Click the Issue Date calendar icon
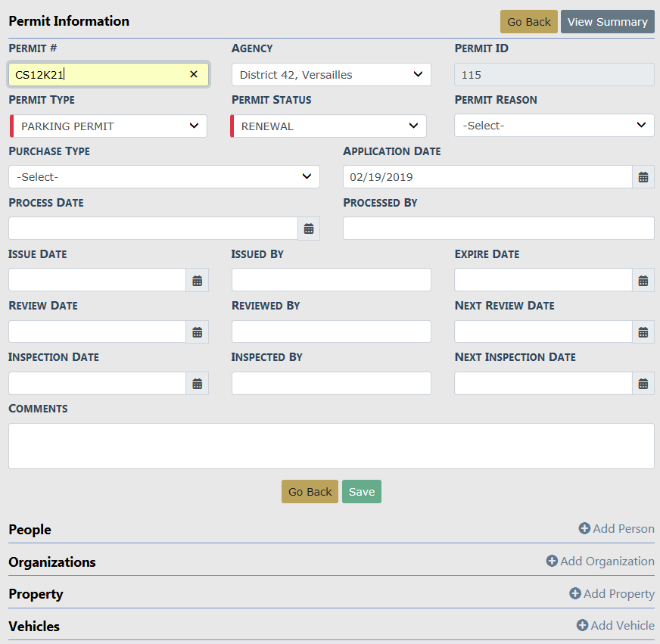The image size is (660, 644). point(197,280)
